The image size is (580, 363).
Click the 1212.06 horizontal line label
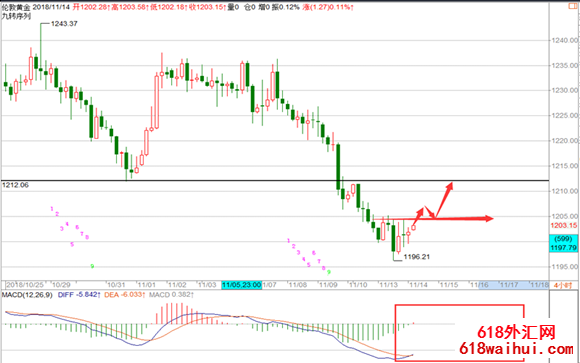15,185
